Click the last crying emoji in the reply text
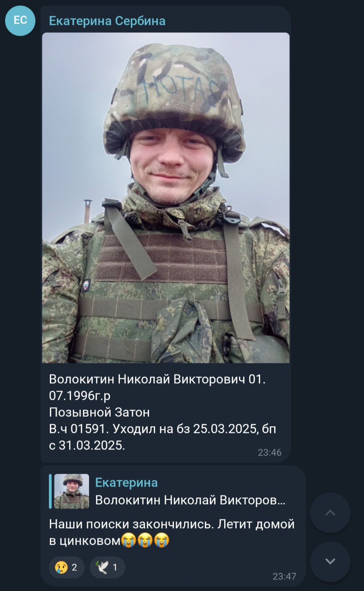 click(161, 540)
